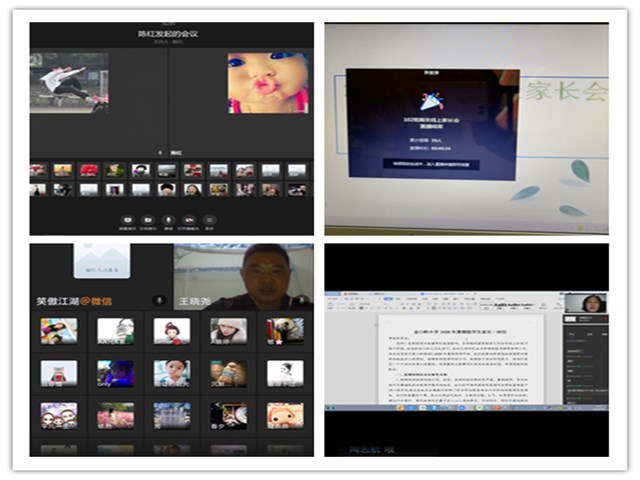The image size is (640, 480).
Task: Click the 家长会 green title text
Action: tap(567, 91)
